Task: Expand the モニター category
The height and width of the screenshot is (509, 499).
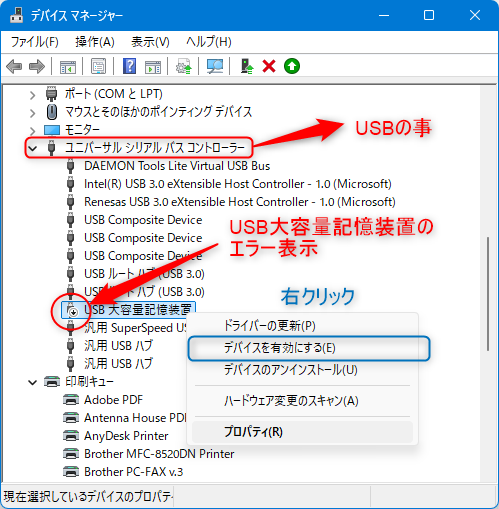Action: click(x=32, y=131)
